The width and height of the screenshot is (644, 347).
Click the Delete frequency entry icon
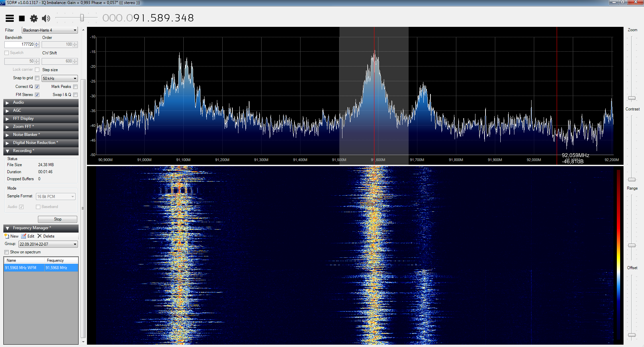(40, 236)
